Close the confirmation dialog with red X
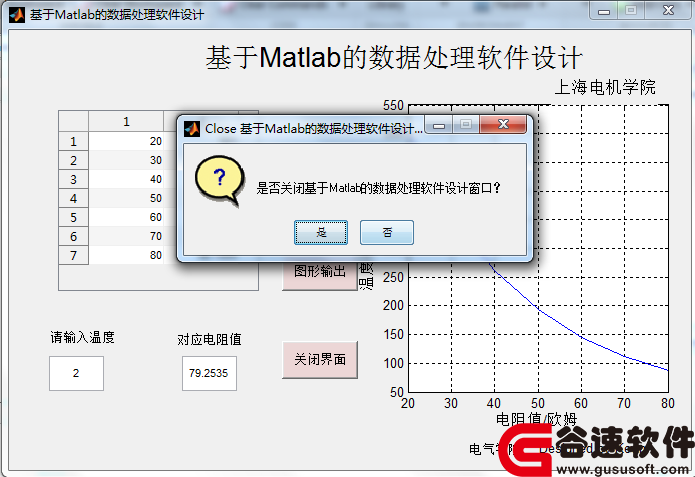Viewport: 695px width, 477px height. click(503, 124)
